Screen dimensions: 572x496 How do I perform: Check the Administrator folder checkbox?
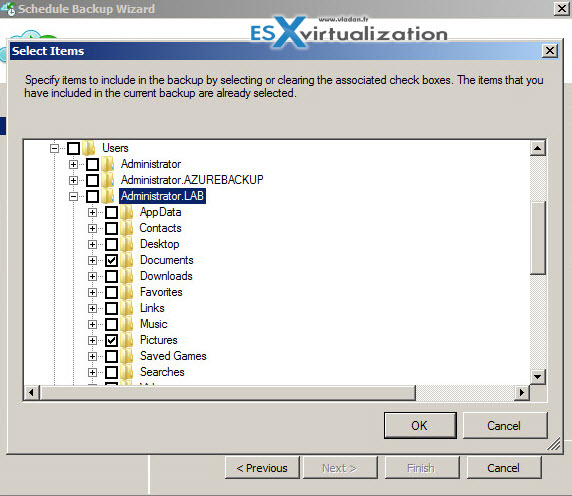(92, 164)
